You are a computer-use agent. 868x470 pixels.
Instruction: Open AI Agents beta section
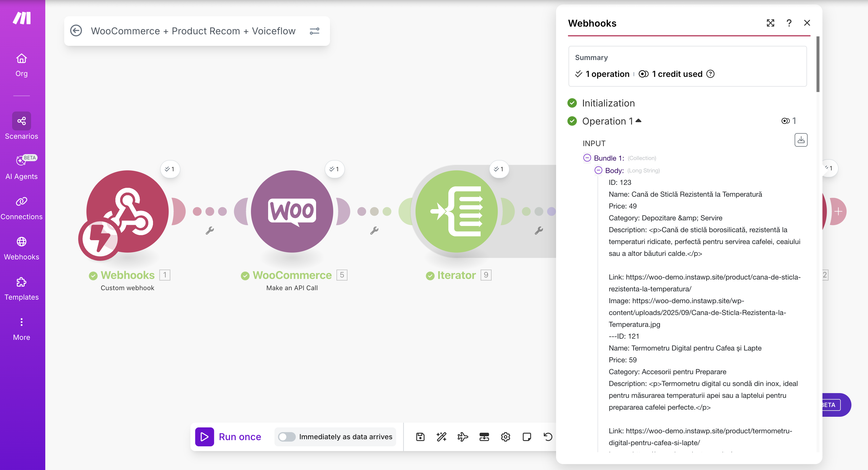point(22,167)
